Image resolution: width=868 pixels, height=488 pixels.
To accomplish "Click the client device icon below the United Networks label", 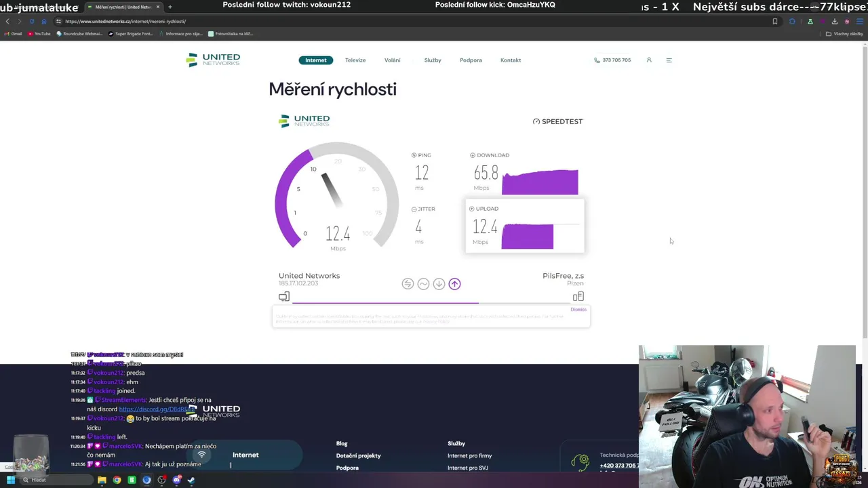I will 284,296.
